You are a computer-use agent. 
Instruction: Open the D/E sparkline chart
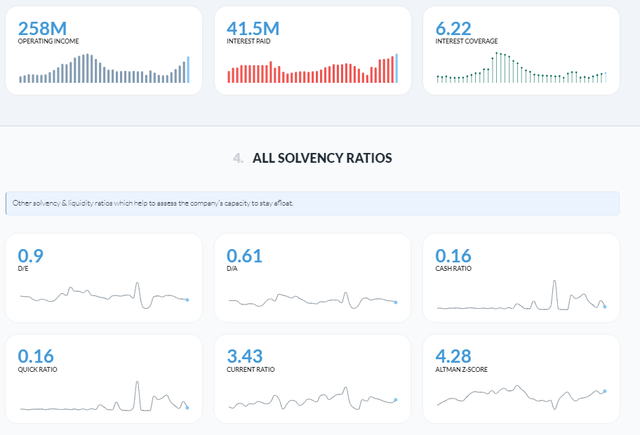click(103, 294)
